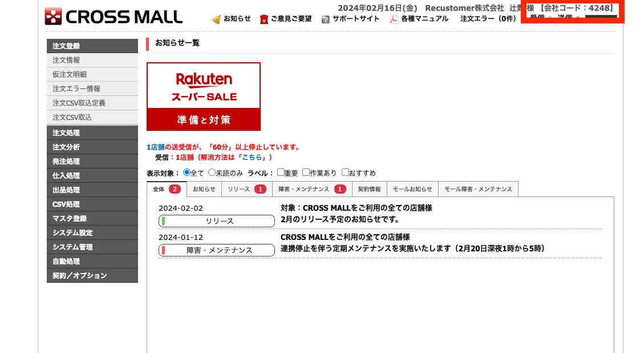Open 注文情報 in the sidebar
This screenshot has height=353, width=644.
tap(92, 60)
